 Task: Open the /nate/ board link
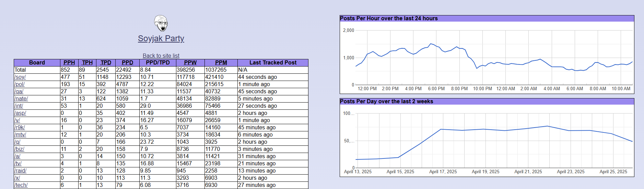21,99
